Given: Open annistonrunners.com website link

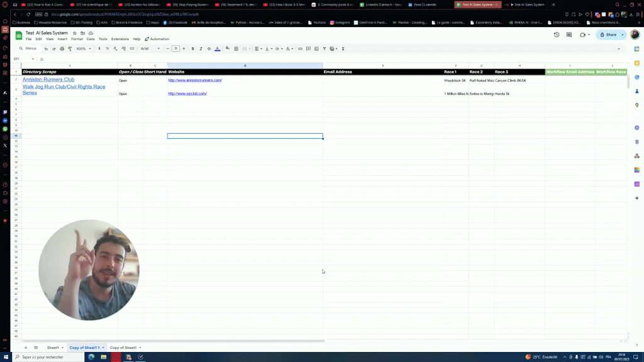Looking at the screenshot, I should coord(195,80).
